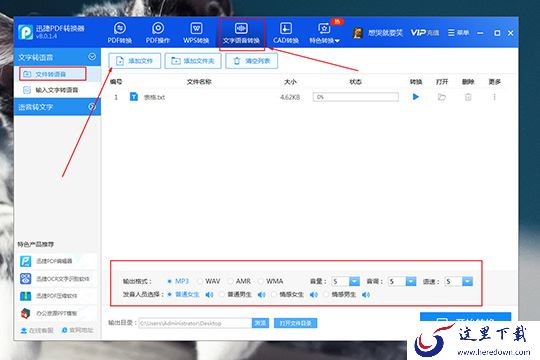The height and width of the screenshot is (360, 540).
Task: Click the 打开文件目录 button
Action: click(x=295, y=323)
